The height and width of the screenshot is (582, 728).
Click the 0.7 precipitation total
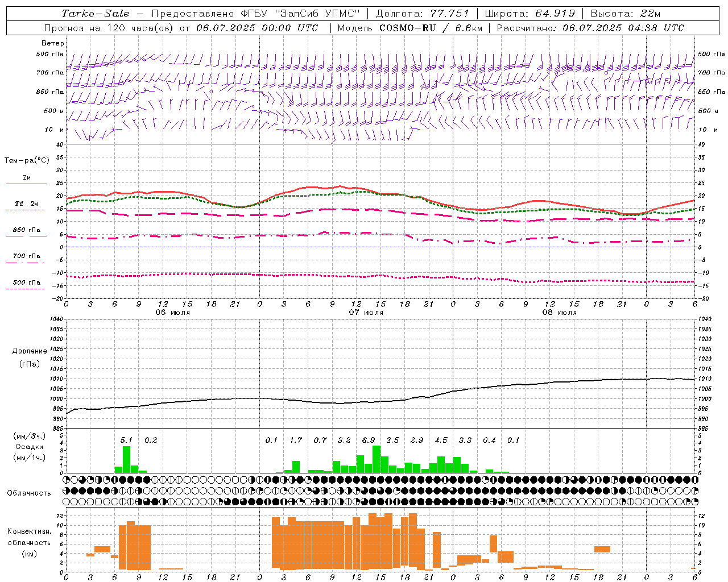coord(320,440)
